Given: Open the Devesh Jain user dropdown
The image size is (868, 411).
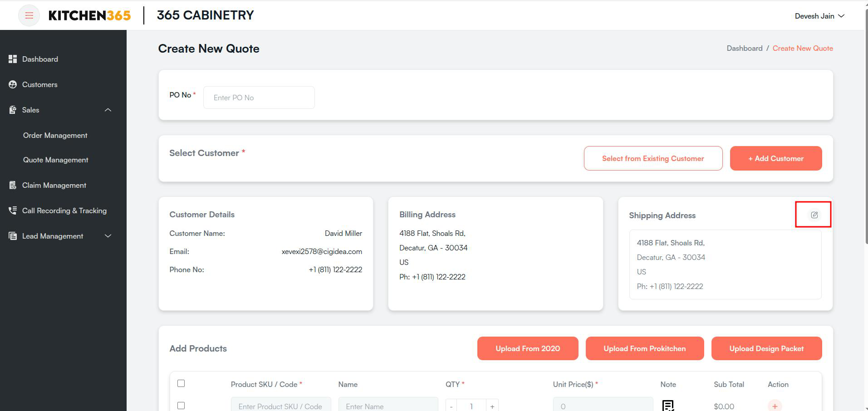Looking at the screenshot, I should point(819,16).
